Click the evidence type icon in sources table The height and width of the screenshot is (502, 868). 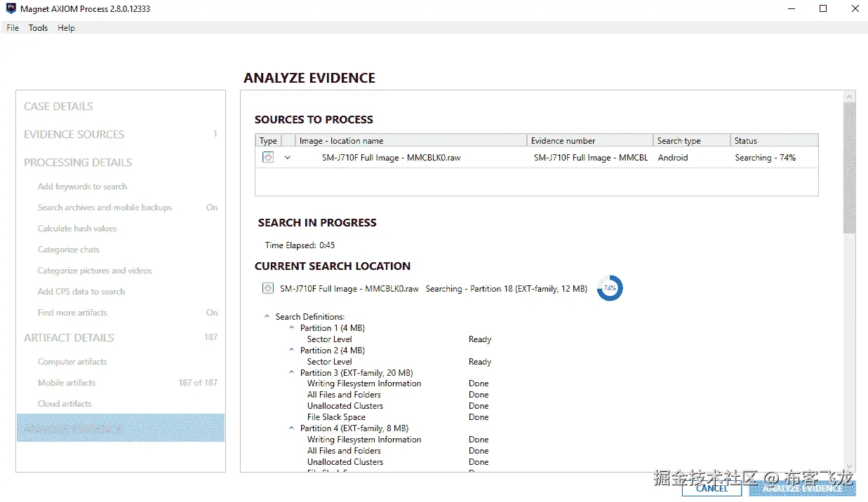(x=268, y=158)
